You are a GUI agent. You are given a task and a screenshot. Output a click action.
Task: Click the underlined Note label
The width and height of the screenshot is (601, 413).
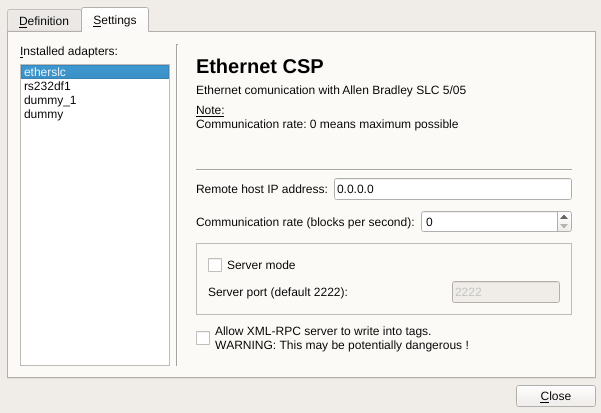[210, 110]
